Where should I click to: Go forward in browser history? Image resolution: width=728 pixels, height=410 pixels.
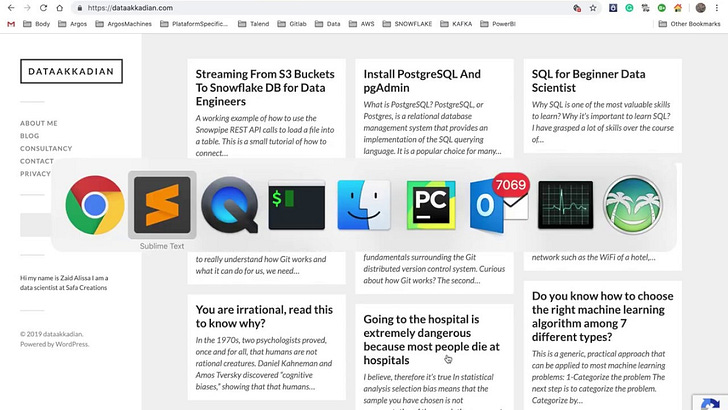(x=27, y=8)
